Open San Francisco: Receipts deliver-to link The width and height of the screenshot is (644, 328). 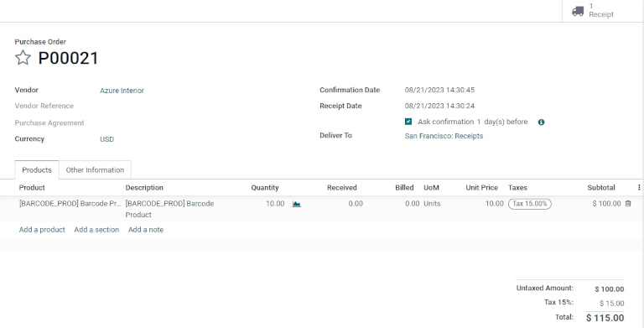(x=444, y=136)
